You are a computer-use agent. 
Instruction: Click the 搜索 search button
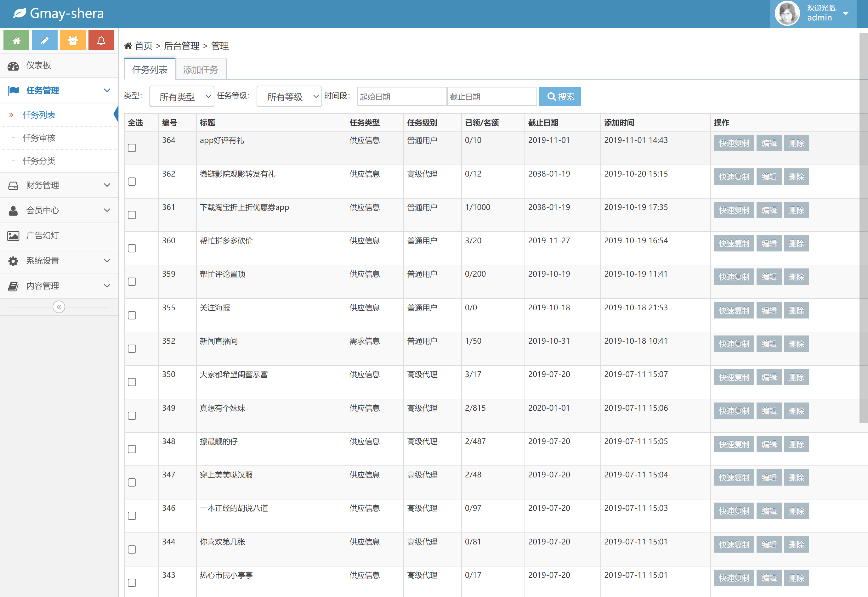(x=560, y=97)
